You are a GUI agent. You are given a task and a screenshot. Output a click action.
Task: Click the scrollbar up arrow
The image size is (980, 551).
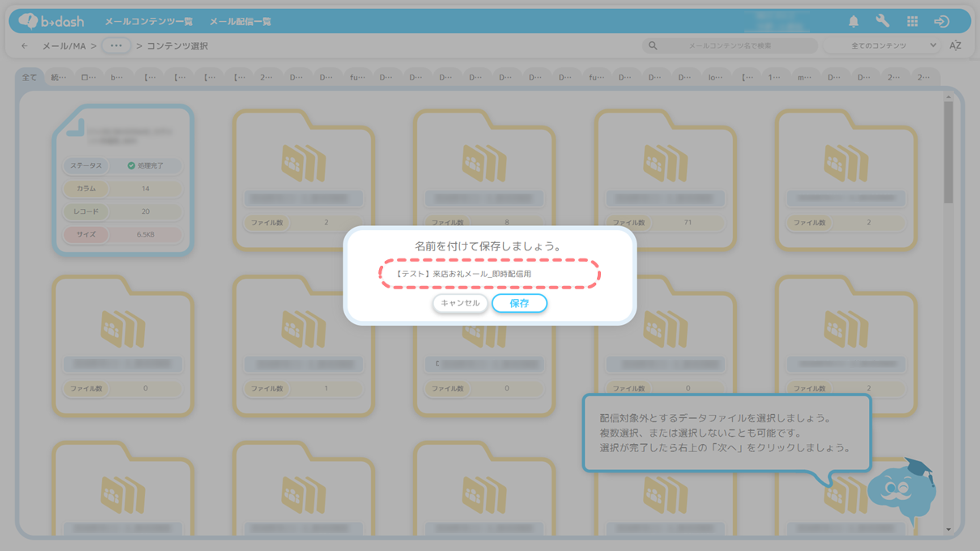tap(948, 97)
